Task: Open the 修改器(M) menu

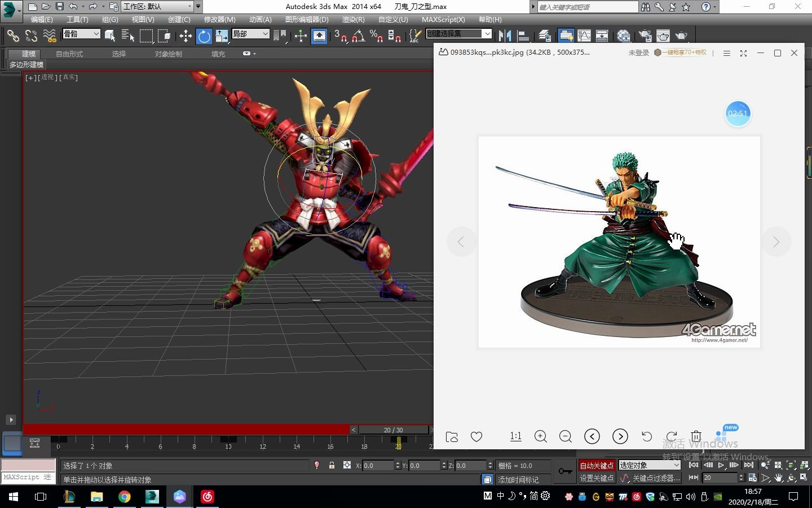Action: click(219, 19)
